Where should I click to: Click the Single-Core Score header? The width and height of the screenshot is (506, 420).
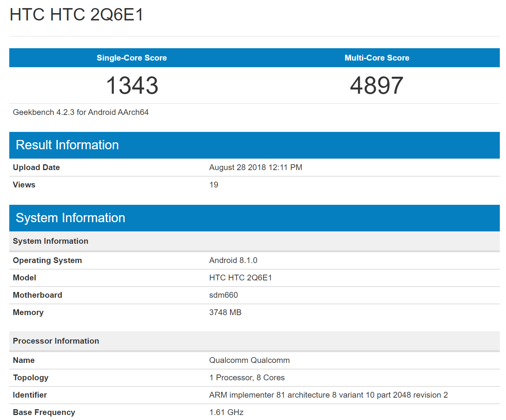132,58
